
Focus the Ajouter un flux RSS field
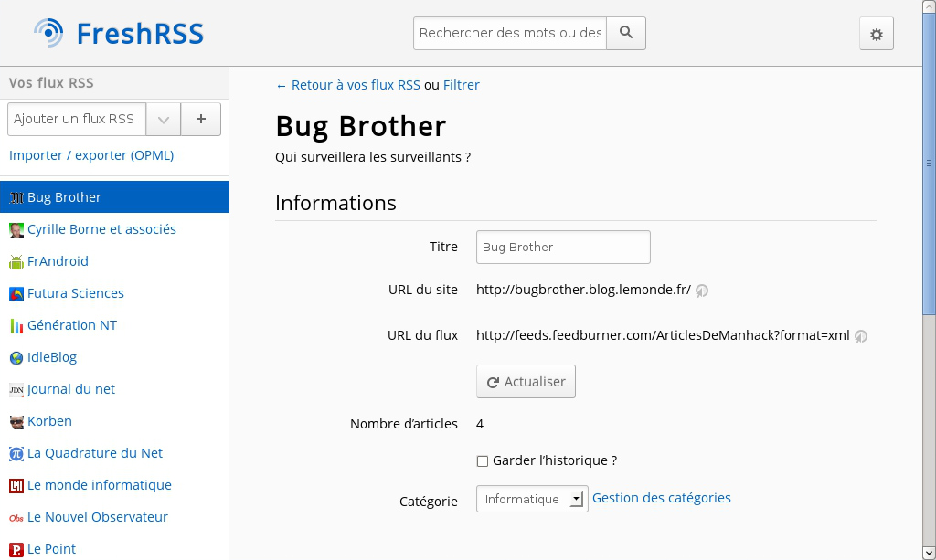coord(77,119)
